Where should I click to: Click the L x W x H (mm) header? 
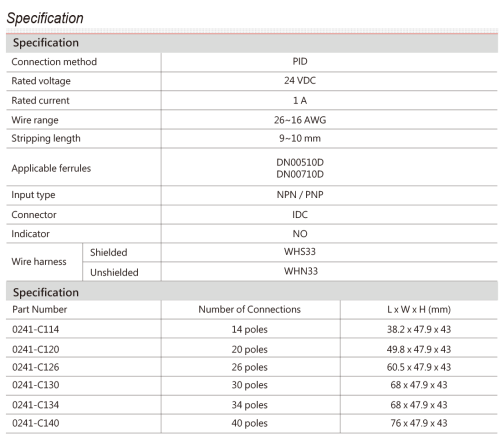419,309
